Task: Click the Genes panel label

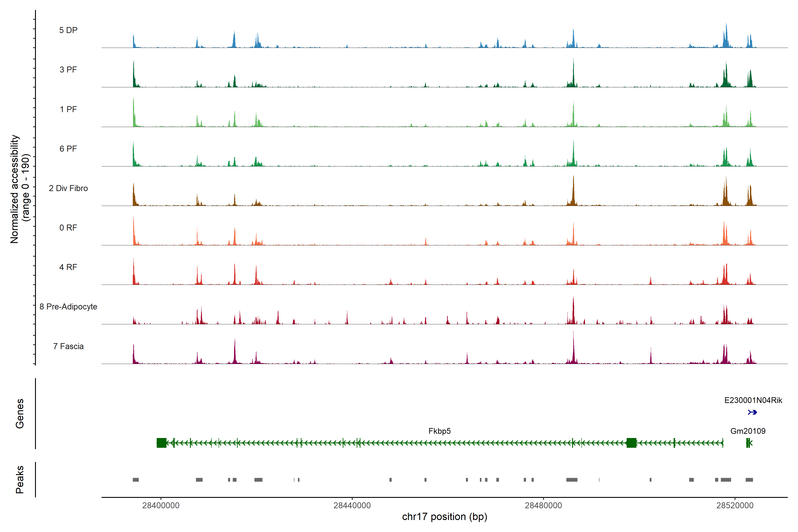Action: coord(20,414)
